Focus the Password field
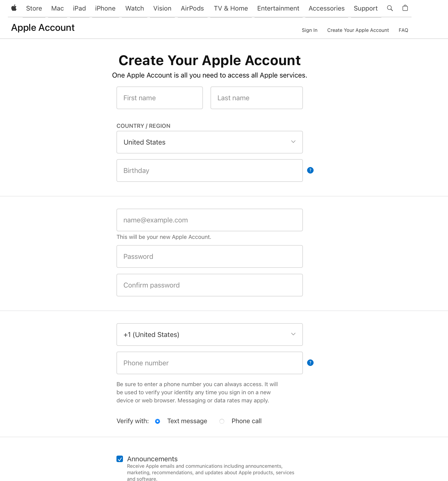 209,256
